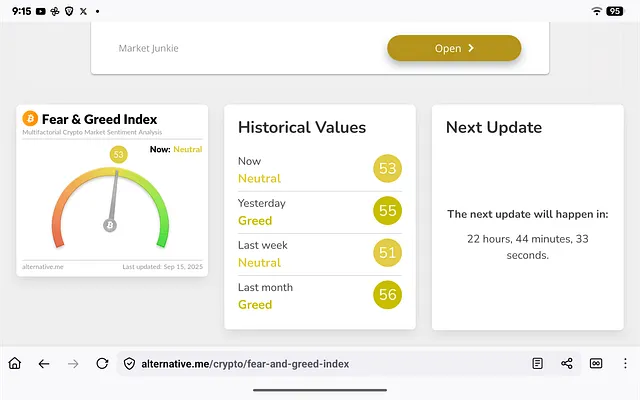This screenshot has height=400, width=640.
Task: Select the 55 circle for Yesterday
Action: click(x=387, y=210)
